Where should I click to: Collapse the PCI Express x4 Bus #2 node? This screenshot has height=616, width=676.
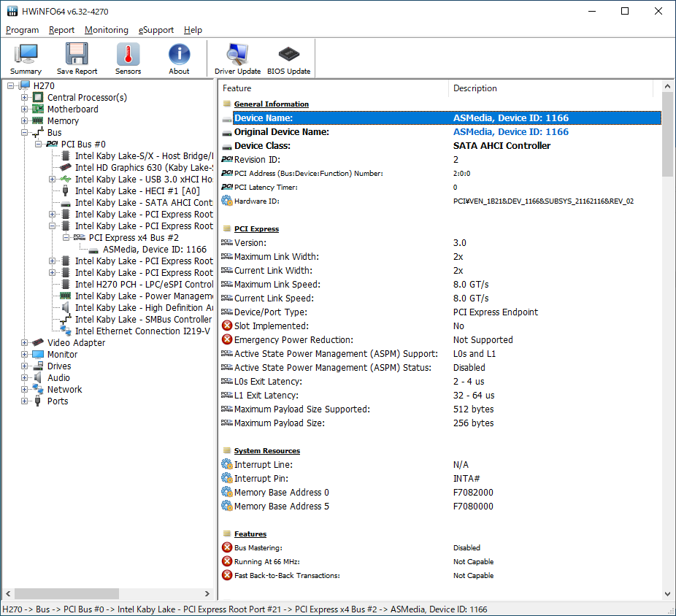(66, 237)
